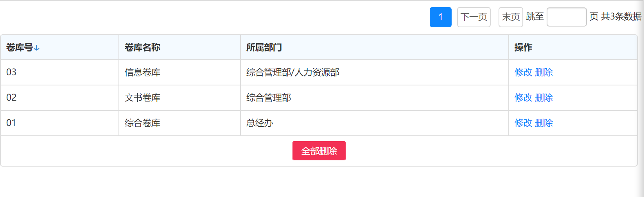Click the 修改 link for 文书卷库
Viewport: 644px width, 197px height.
523,98
